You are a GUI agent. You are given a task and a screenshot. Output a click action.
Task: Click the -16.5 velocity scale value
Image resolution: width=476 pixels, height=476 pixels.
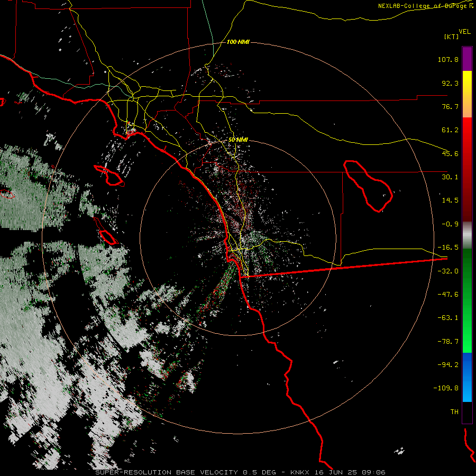tap(448, 248)
